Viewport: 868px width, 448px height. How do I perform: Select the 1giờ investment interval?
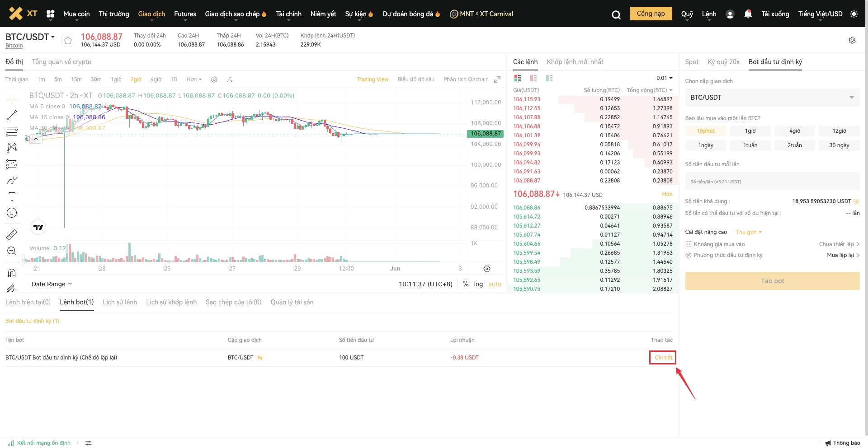click(x=750, y=131)
